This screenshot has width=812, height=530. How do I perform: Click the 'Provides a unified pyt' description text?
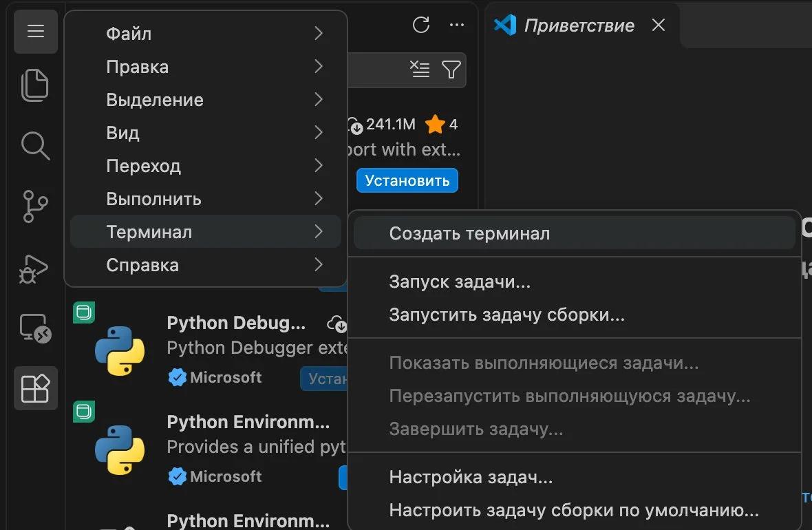click(257, 447)
